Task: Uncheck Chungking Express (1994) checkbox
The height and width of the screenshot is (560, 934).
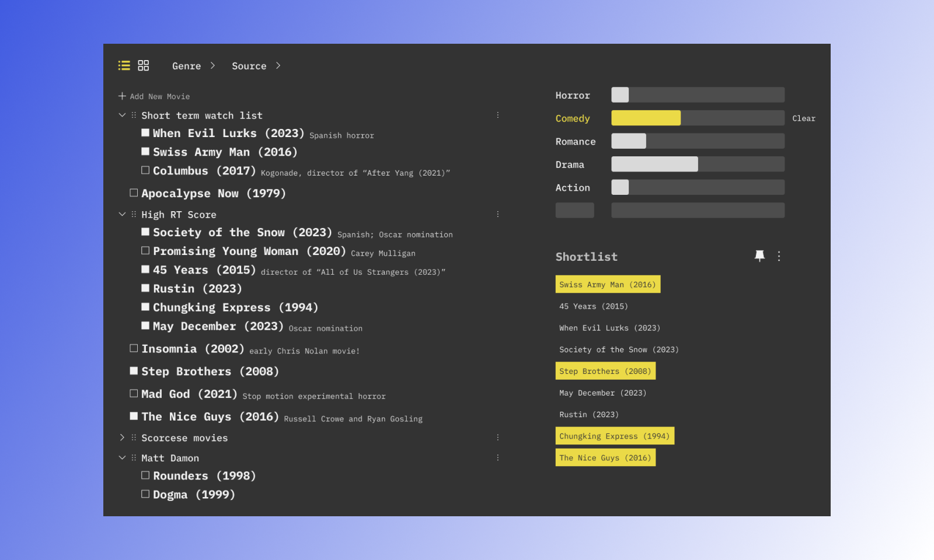Action: click(145, 306)
